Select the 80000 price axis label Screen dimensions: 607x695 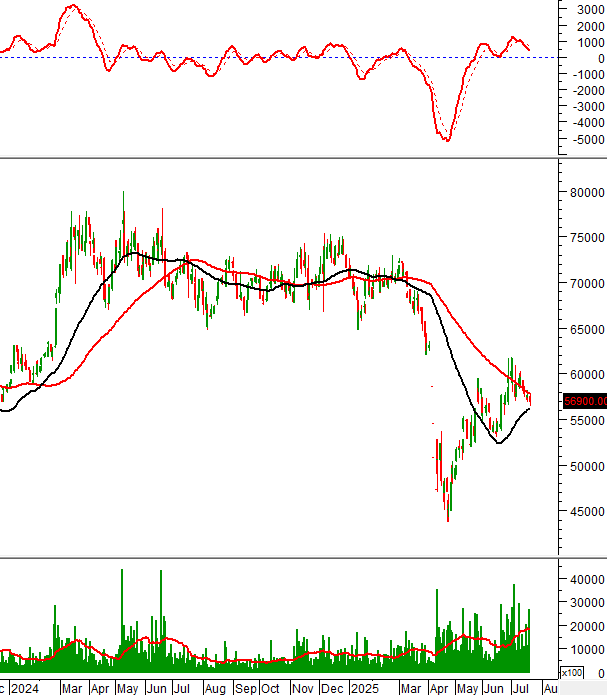(587, 193)
